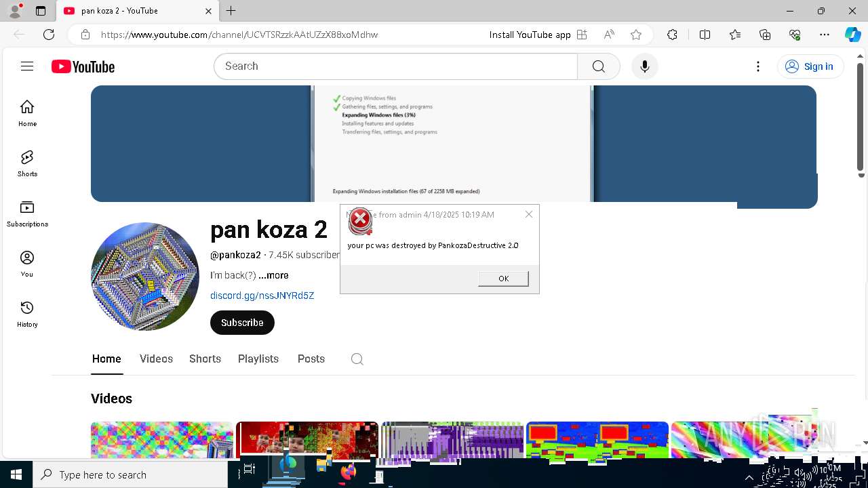Open the green and red blocks video thumbnail

coord(597,440)
